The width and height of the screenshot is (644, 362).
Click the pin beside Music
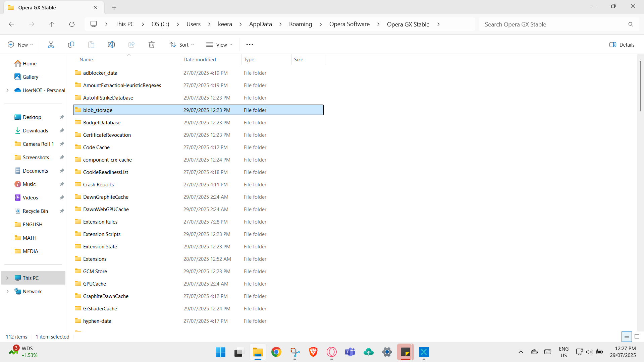(62, 184)
